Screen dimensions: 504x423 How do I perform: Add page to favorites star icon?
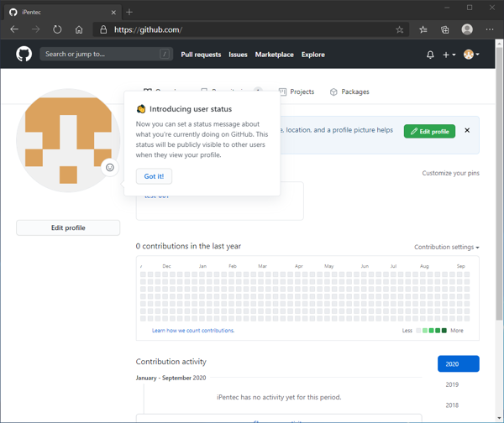(400, 30)
